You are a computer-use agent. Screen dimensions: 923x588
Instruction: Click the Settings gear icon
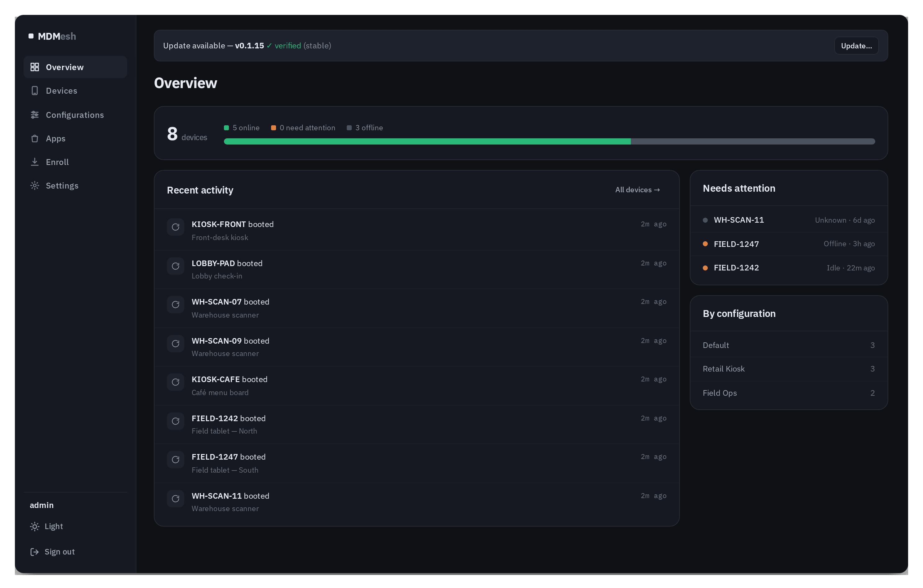tap(34, 185)
